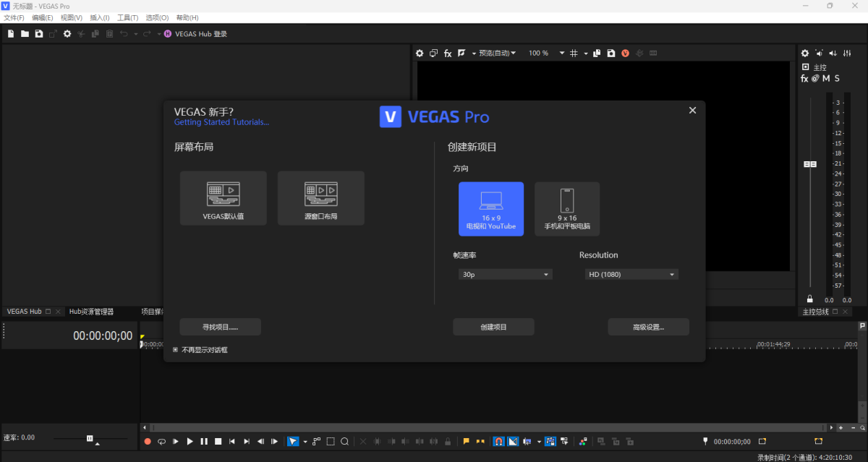Open the View (视图) menu

coord(72,17)
